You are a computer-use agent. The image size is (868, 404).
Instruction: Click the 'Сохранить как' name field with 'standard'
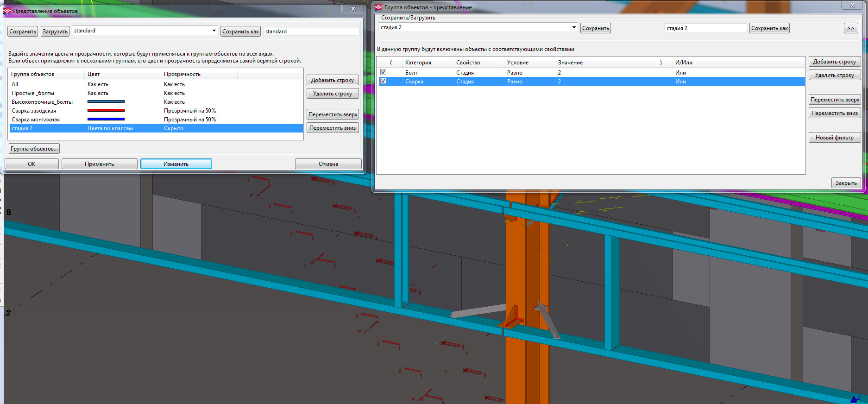[x=310, y=32]
